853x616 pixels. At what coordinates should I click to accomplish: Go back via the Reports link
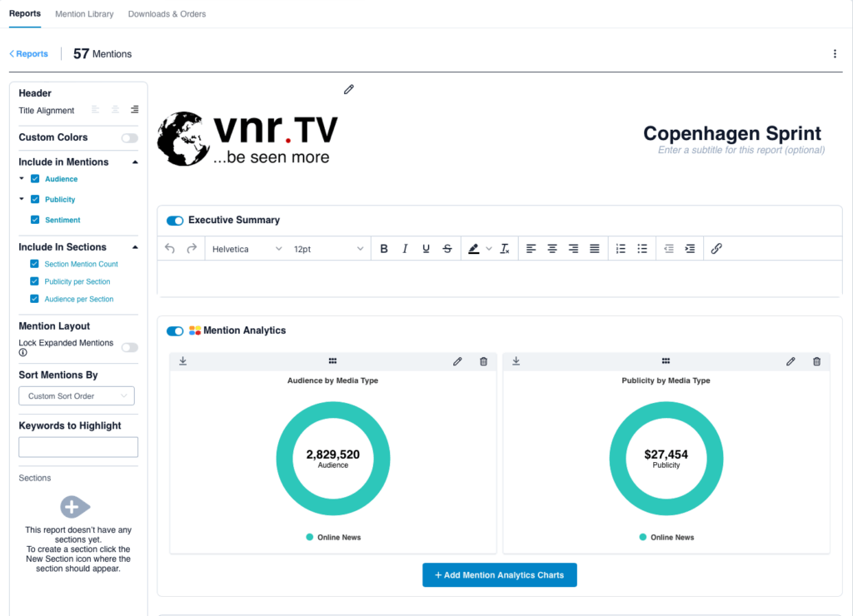click(29, 54)
